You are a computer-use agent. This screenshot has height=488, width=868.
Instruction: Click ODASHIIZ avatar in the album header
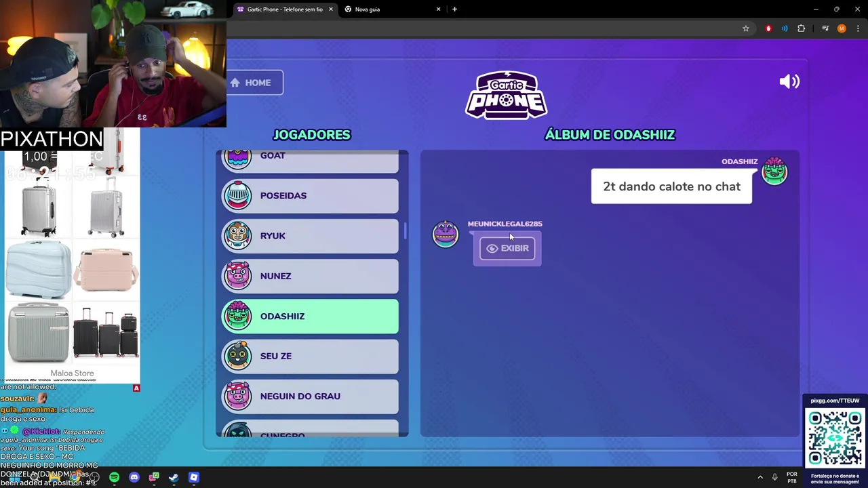(774, 171)
